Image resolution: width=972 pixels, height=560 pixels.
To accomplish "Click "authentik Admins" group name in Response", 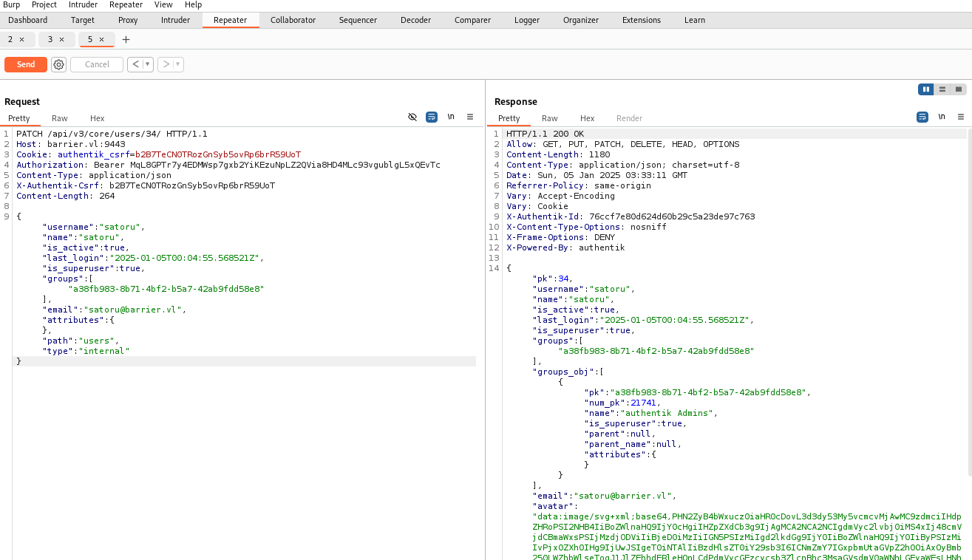I will click(x=667, y=413).
